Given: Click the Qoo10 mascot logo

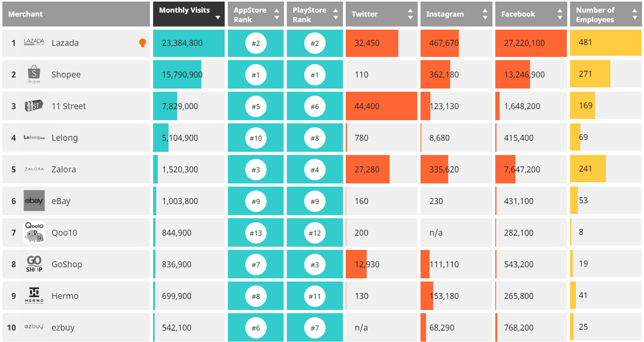Looking at the screenshot, I should click(34, 232).
